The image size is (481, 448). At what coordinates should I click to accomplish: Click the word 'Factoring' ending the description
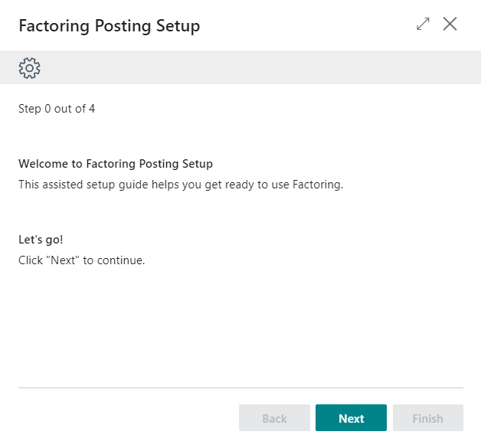click(x=317, y=185)
